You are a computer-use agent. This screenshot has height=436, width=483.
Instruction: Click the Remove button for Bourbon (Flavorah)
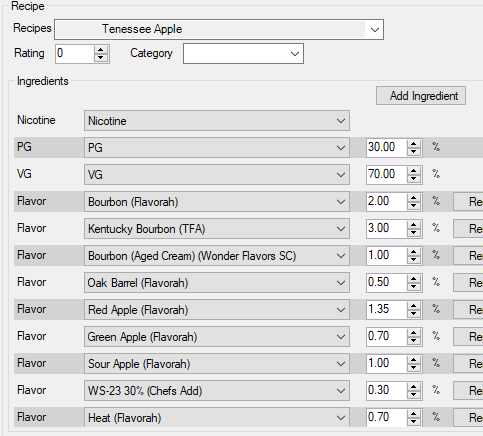point(468,202)
